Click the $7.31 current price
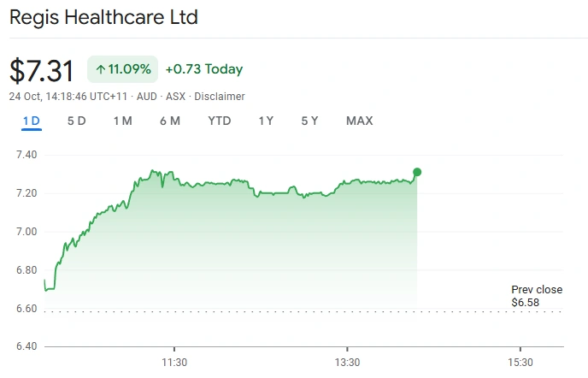The height and width of the screenshot is (378, 588). (42, 70)
